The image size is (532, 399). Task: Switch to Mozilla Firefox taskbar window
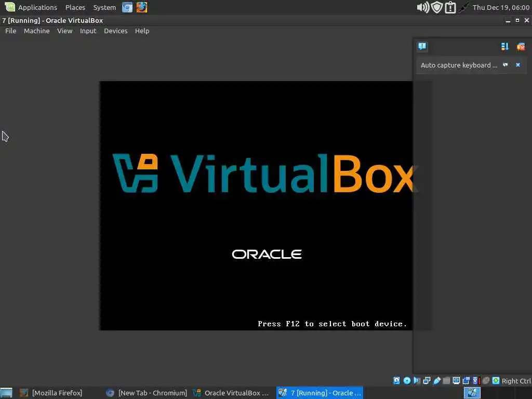click(51, 393)
